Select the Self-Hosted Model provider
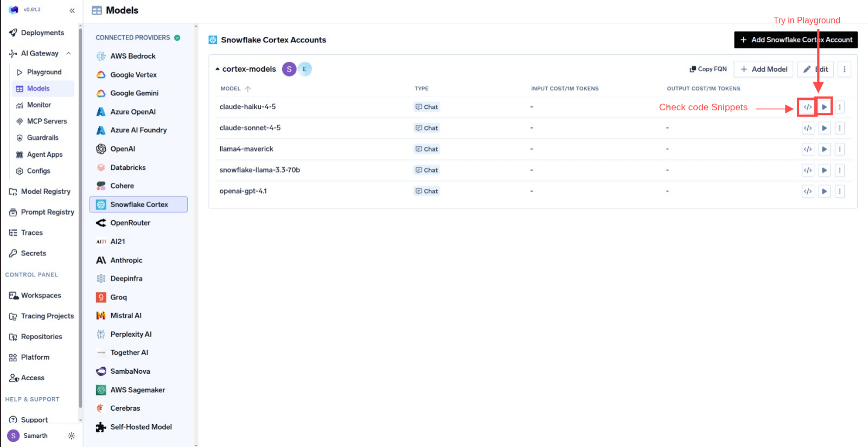The image size is (868, 447). point(138,427)
